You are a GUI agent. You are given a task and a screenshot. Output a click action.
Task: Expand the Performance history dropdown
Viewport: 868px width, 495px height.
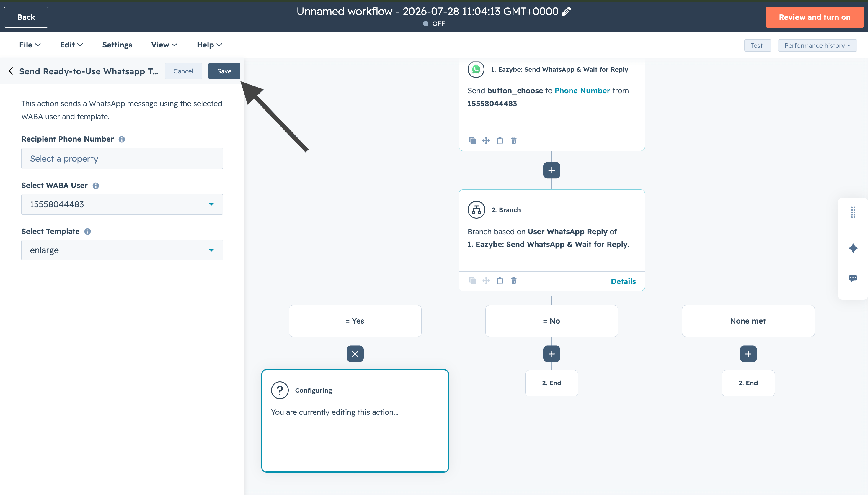pos(817,45)
